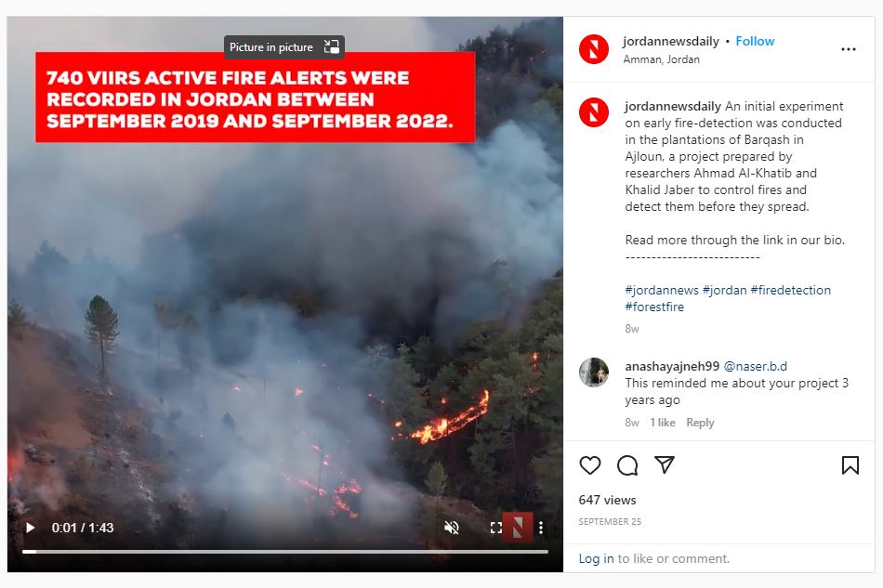Share post via paper plane icon
The image size is (883, 588).
tap(665, 464)
